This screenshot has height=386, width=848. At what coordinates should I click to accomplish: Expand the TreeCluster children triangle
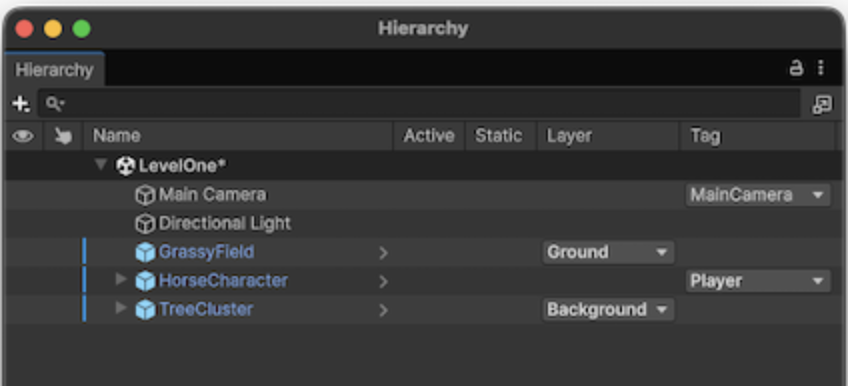(x=121, y=308)
